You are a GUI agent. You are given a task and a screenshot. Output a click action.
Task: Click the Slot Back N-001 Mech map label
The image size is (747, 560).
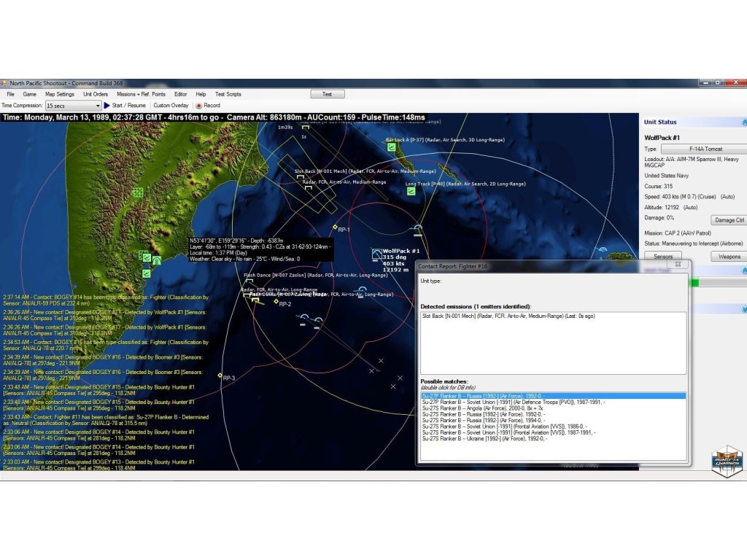(365, 171)
